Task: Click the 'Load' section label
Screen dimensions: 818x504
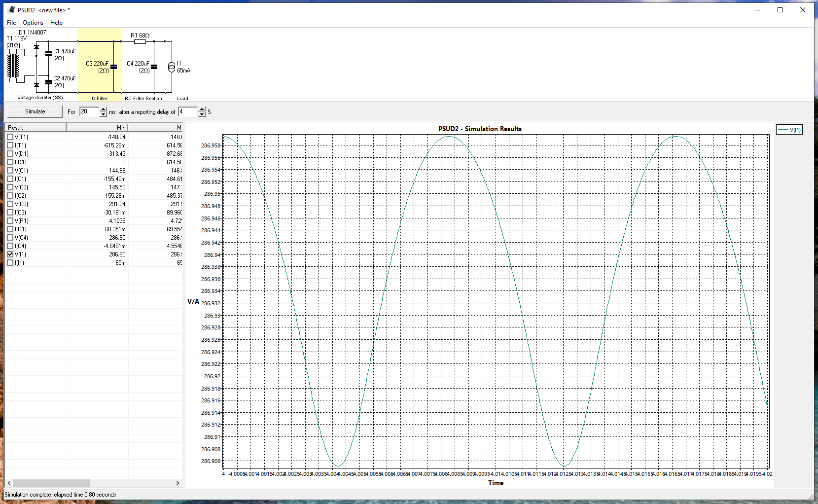Action: pos(182,99)
